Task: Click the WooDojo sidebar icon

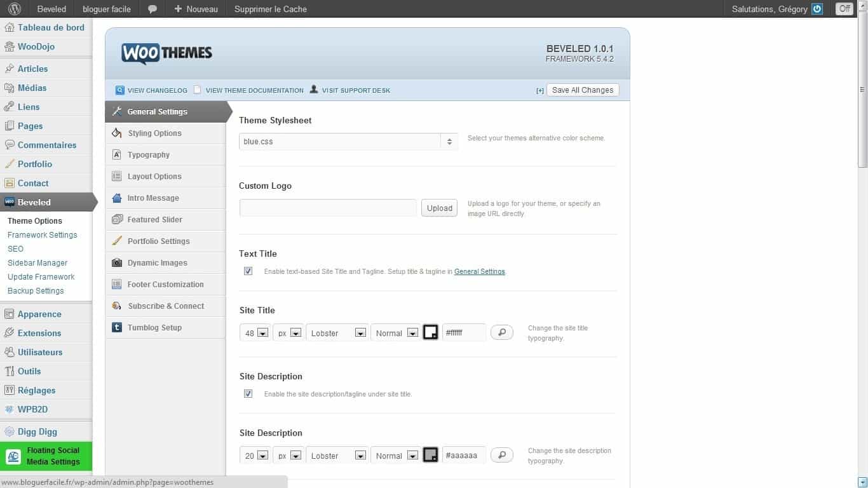Action: click(10, 46)
